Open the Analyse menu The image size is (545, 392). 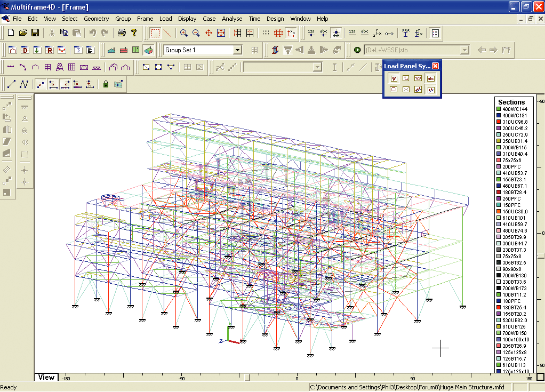(x=232, y=19)
